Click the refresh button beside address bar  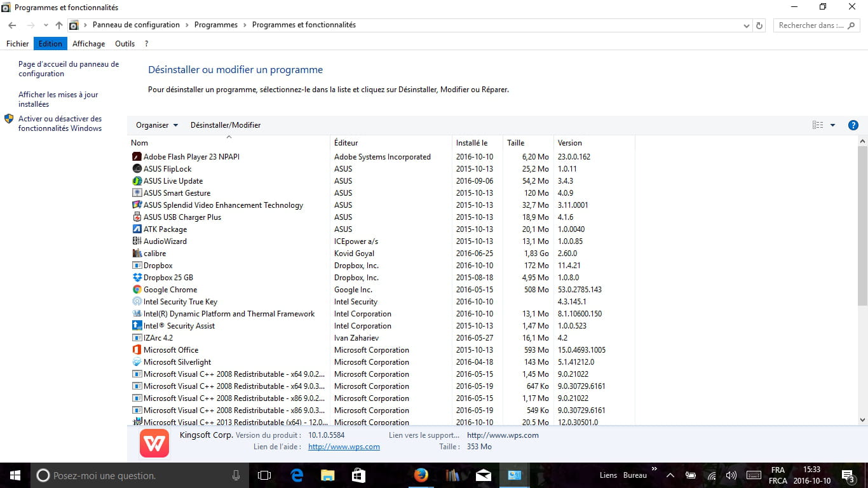[x=759, y=25]
